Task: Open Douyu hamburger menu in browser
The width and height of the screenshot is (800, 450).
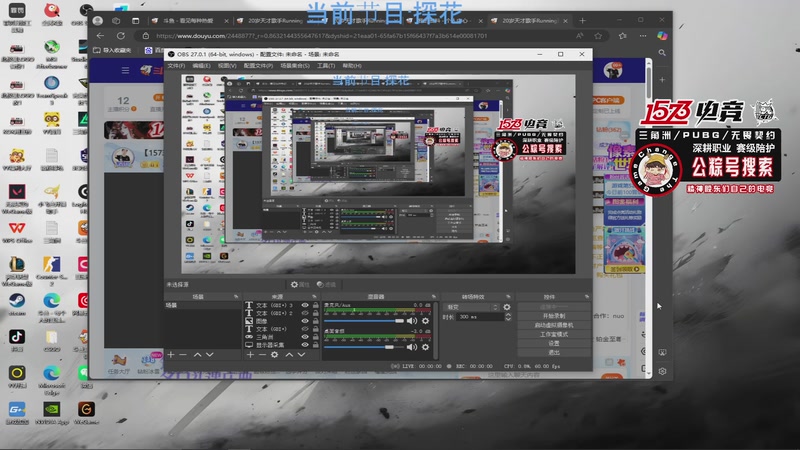Action: click(x=125, y=70)
